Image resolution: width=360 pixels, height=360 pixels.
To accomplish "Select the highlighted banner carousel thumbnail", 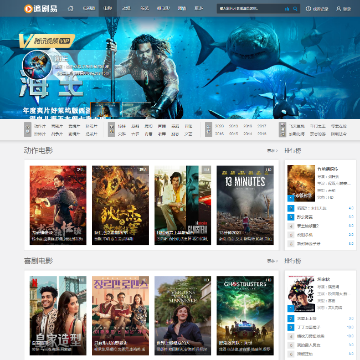I will click(105, 110).
